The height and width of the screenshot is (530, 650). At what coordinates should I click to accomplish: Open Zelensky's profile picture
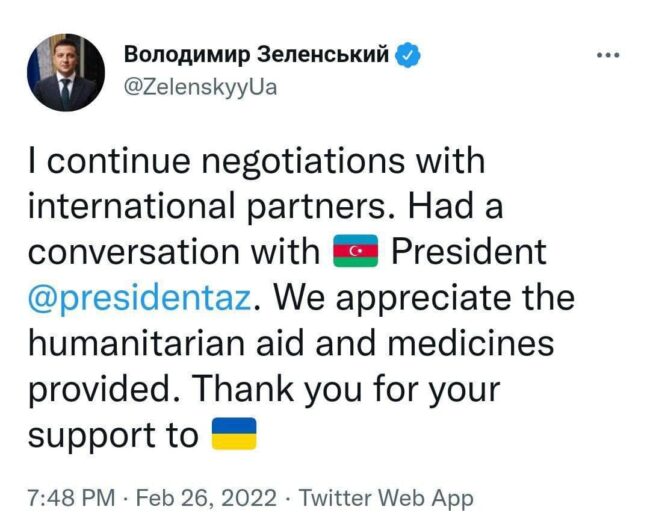66,72
